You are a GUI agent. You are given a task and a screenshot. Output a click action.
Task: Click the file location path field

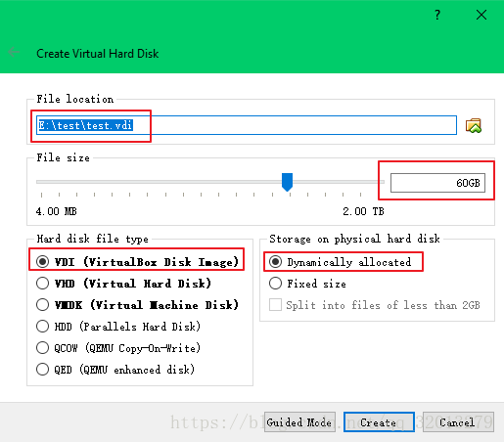click(247, 125)
